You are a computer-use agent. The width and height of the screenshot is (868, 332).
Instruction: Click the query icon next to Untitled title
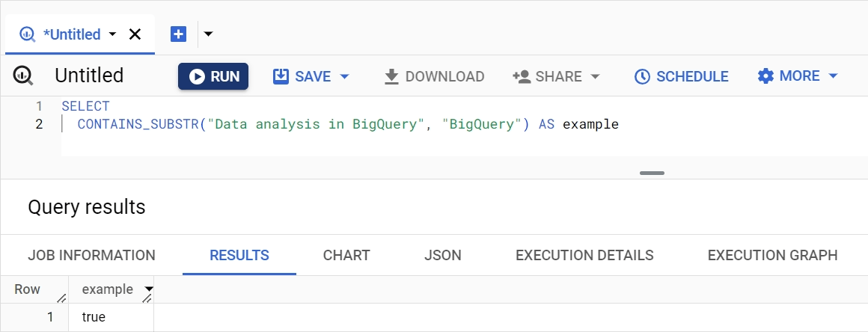[x=23, y=76]
